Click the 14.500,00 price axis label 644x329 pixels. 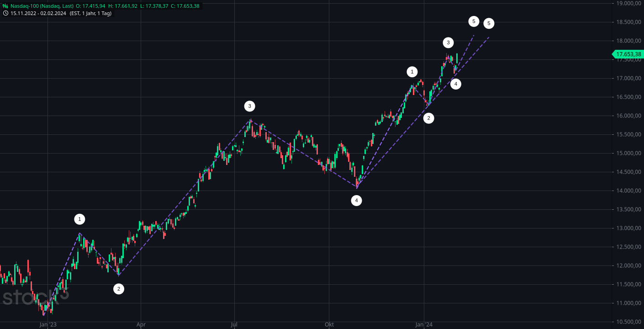628,172
